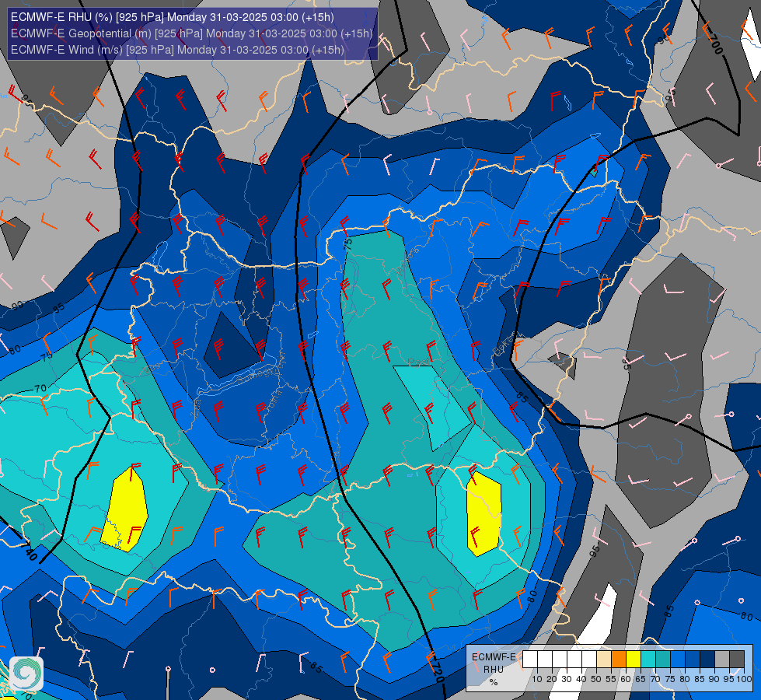Image resolution: width=761 pixels, height=700 pixels.
Task: Pick the navy 85-90% legend swatch
Action: pos(707,660)
